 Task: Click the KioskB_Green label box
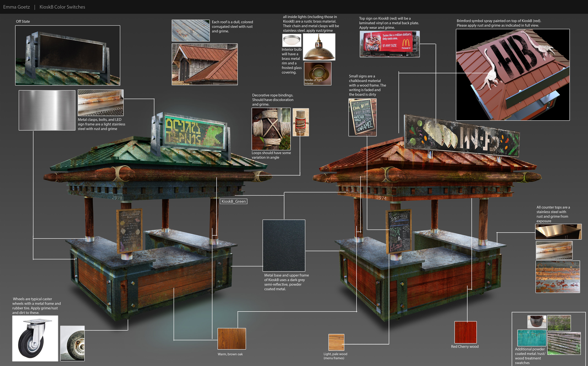(x=234, y=201)
